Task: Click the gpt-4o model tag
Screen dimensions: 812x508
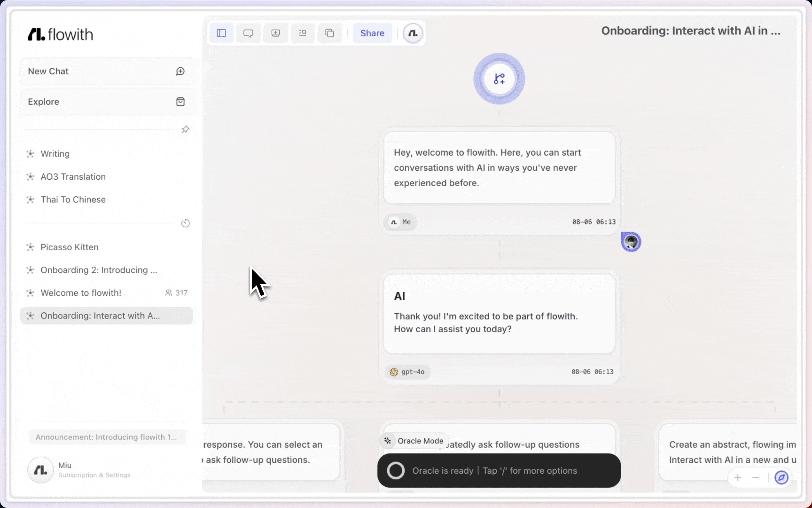Action: click(407, 372)
